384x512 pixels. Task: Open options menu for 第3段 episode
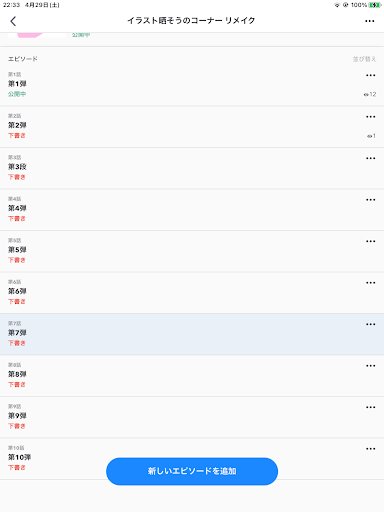(x=371, y=158)
